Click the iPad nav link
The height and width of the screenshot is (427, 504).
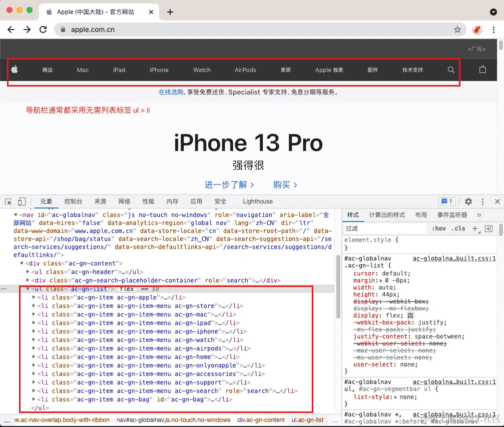tap(119, 70)
